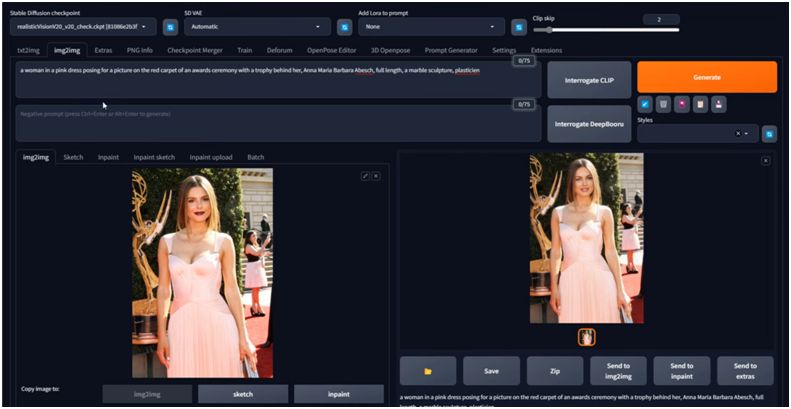Viewport: 791px width, 409px height.
Task: Click the trash icon to clear prompt
Action: (663, 104)
